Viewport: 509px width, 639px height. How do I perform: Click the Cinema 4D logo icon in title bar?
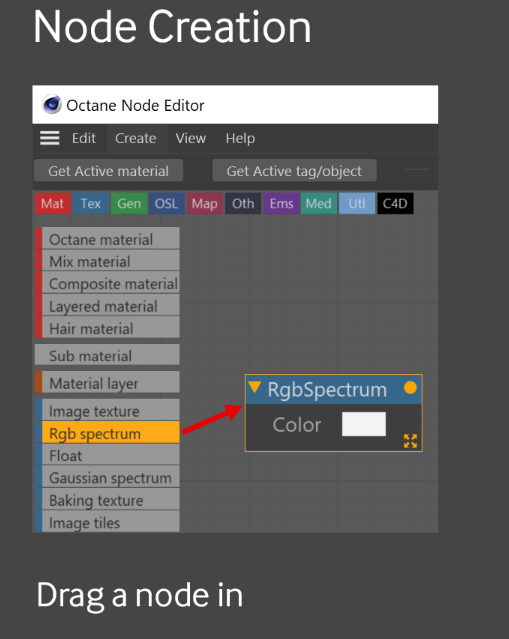(x=52, y=105)
